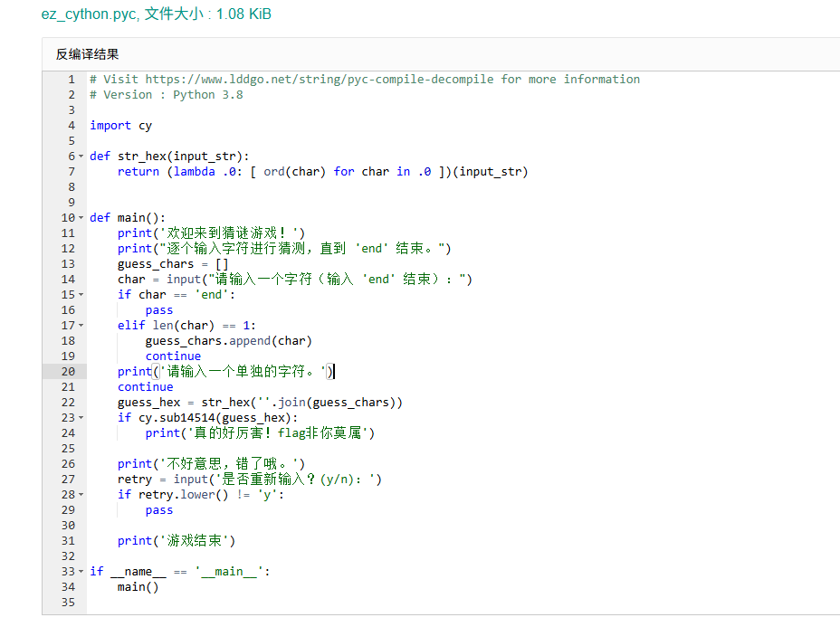The image size is (840, 627).
Task: Click the lambda return statement line
Action: point(322,172)
